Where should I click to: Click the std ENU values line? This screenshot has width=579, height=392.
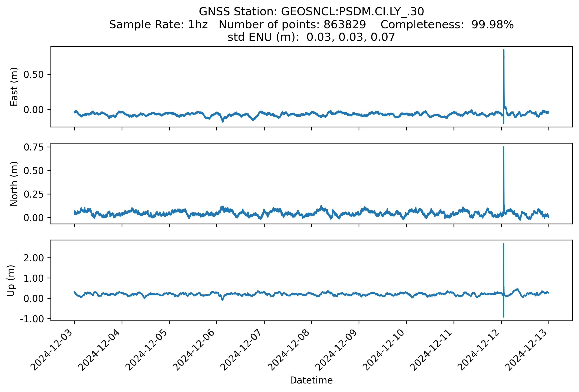pos(311,37)
